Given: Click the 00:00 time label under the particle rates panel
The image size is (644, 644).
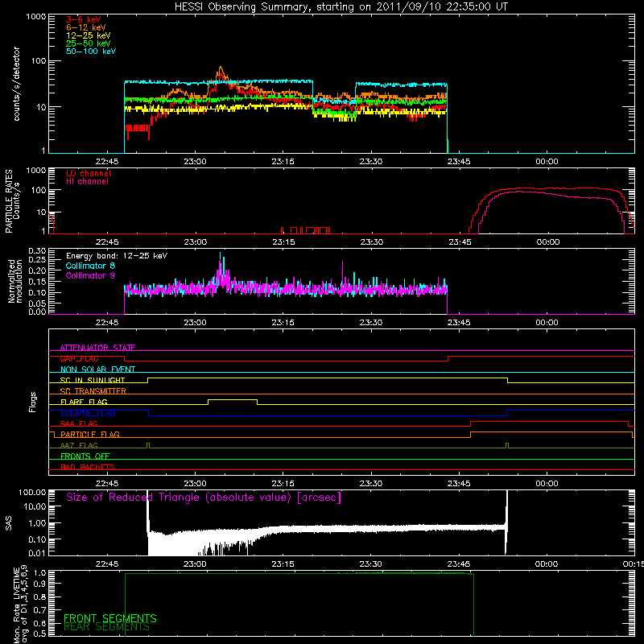Looking at the screenshot, I should point(548,242).
